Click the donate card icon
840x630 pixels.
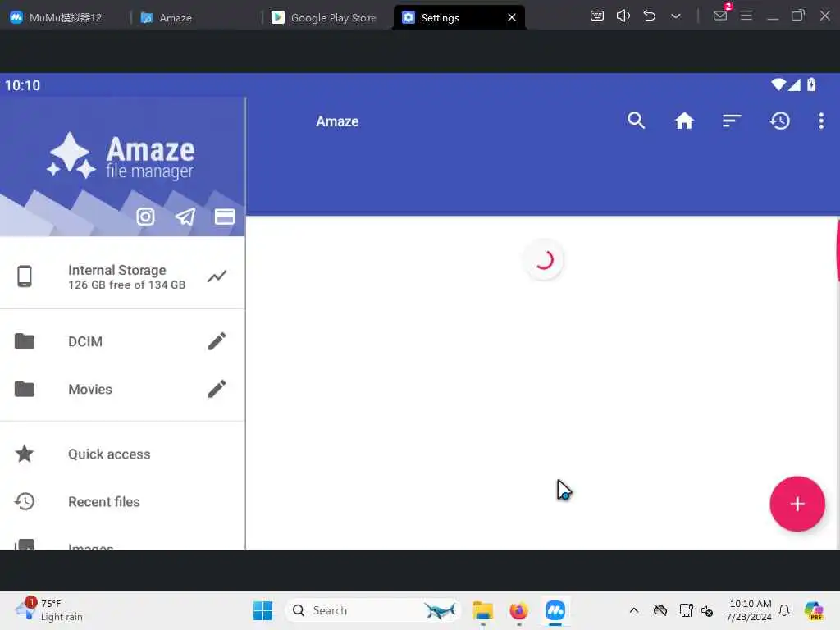click(x=225, y=217)
